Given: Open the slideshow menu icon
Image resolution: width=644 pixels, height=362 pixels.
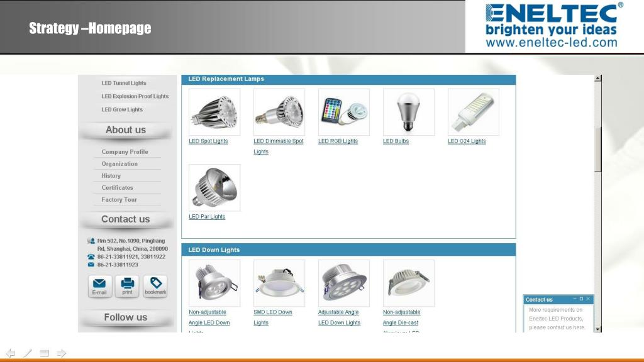Looking at the screenshot, I should tap(45, 353).
